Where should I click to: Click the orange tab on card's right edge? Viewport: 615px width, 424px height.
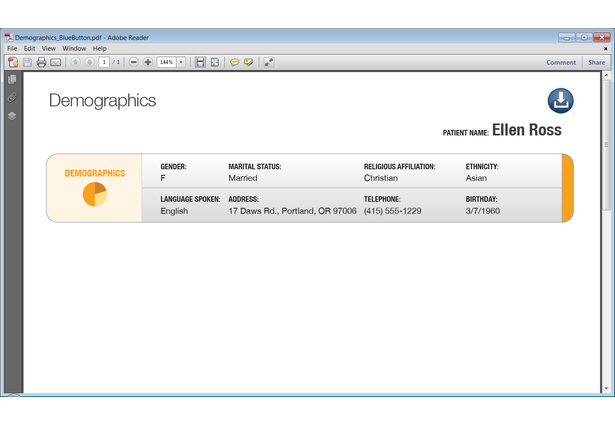(568, 188)
